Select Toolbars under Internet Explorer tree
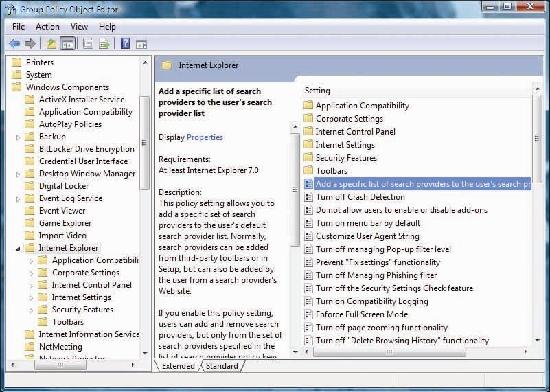Screen dimensions: 550x392 click(x=68, y=322)
